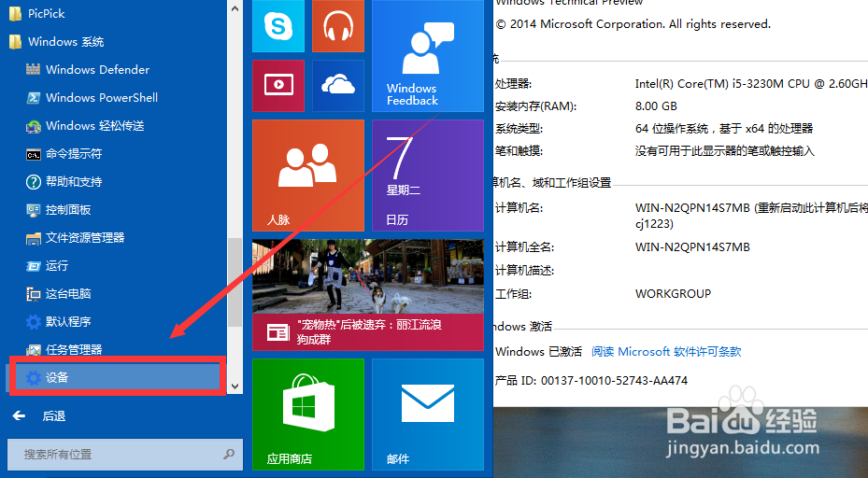Open the 邮件 mail tile
This screenshot has width=868, height=478.
(x=427, y=415)
